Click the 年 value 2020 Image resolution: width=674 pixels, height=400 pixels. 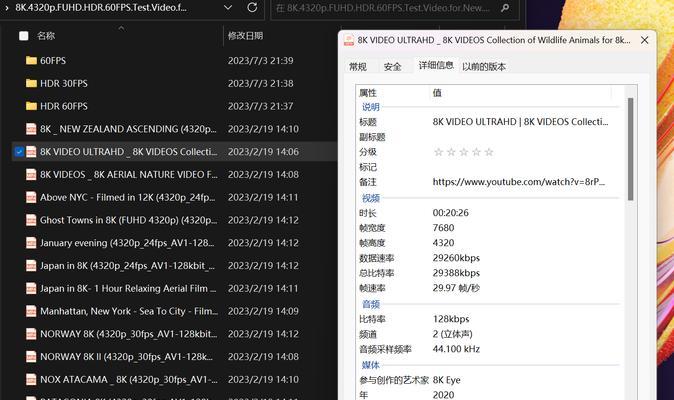443,395
